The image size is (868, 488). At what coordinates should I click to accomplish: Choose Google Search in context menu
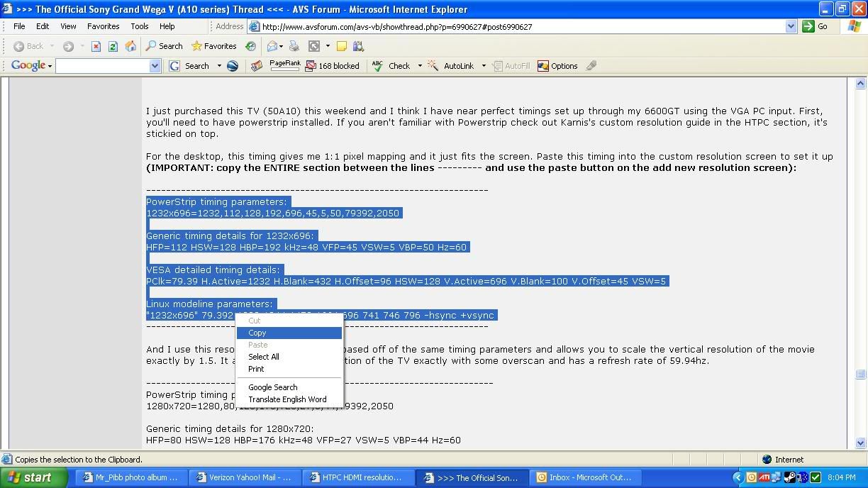[x=289, y=387]
